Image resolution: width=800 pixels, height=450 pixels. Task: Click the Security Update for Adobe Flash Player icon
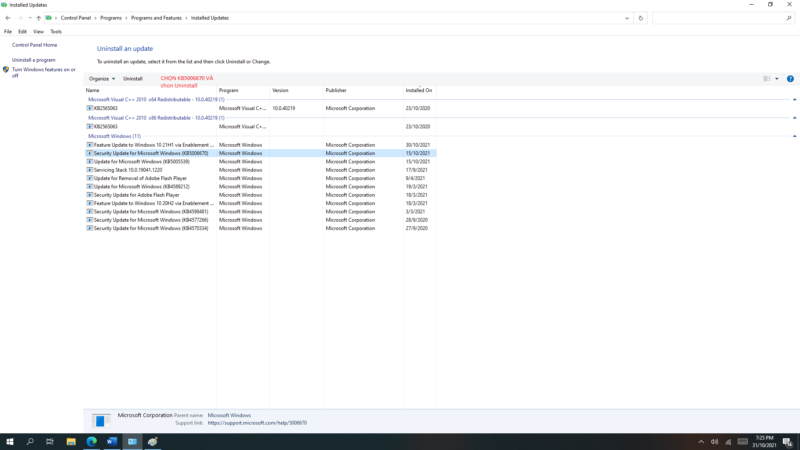pos(90,195)
